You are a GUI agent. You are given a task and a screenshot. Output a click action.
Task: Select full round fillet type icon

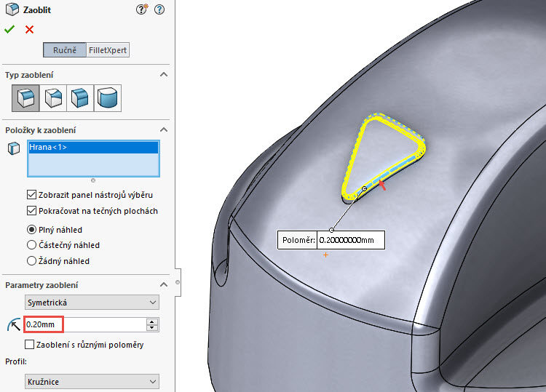108,98
